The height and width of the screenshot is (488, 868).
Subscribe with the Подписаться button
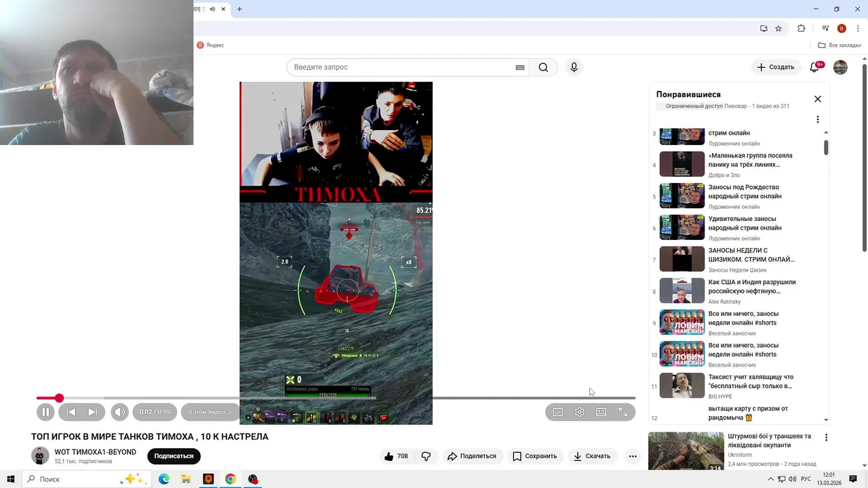(x=174, y=456)
